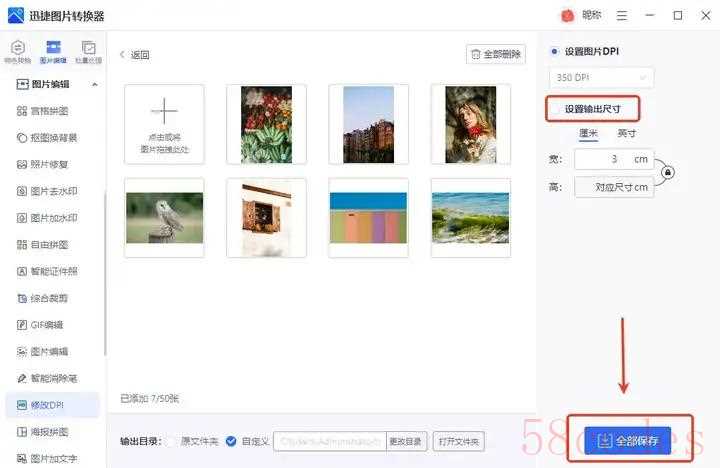
Task: Open the hamburger menu icon
Action: click(622, 16)
